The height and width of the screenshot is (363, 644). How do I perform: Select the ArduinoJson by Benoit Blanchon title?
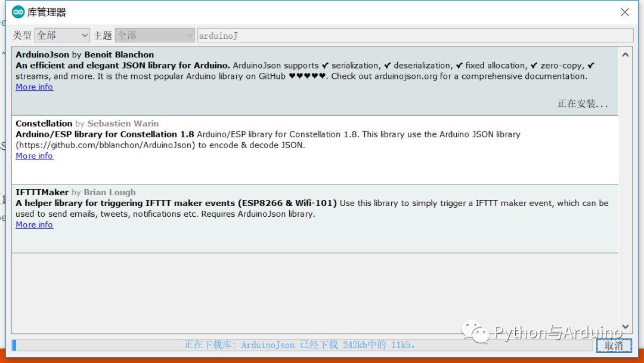tap(85, 55)
